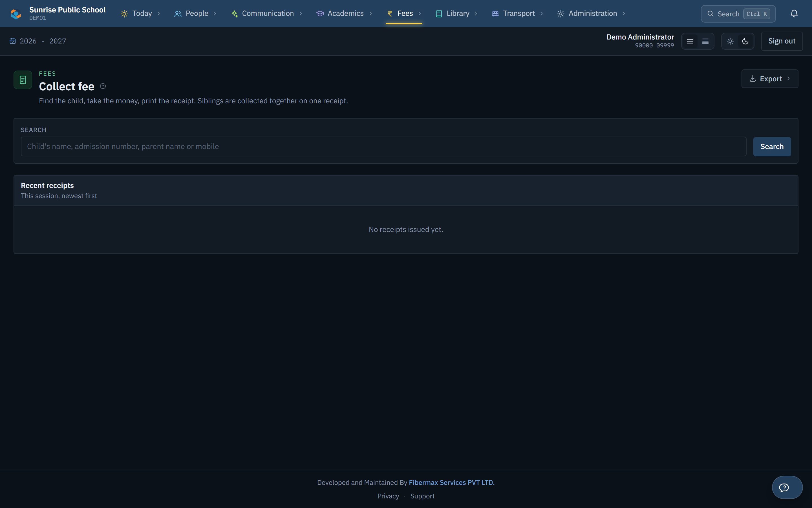Click the calendar icon next to 2026 - 2027
The image size is (812, 508).
coord(13,41)
